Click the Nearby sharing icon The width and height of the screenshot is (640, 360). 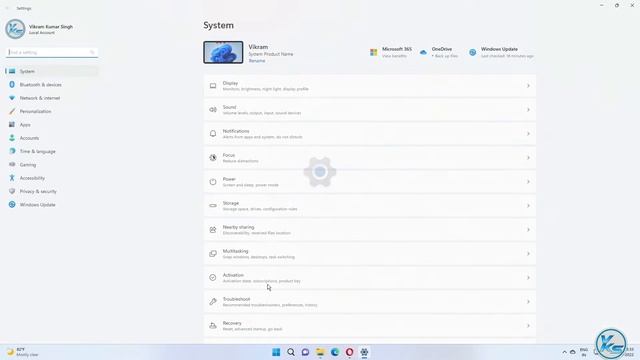click(x=213, y=230)
